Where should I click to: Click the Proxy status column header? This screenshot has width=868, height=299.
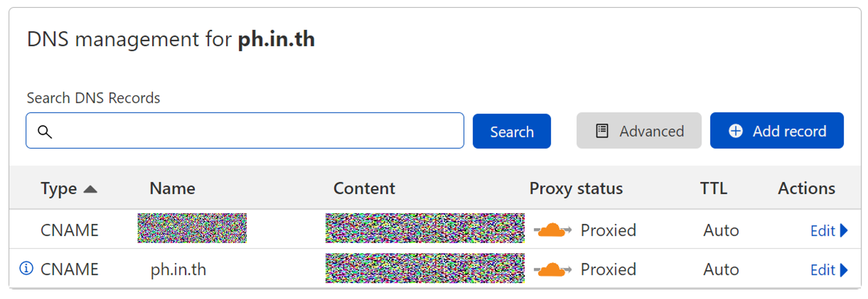point(576,188)
